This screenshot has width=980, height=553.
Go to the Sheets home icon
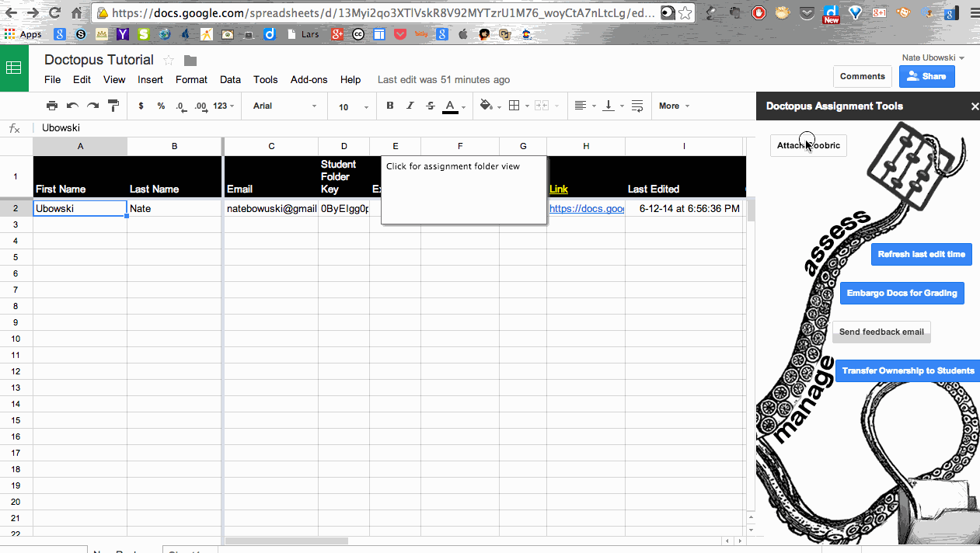pos(14,68)
